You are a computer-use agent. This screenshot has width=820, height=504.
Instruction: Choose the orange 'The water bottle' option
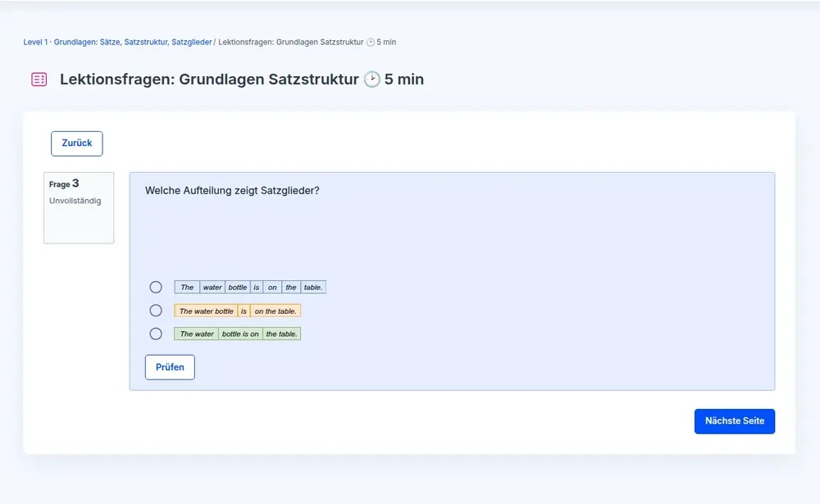tap(156, 311)
